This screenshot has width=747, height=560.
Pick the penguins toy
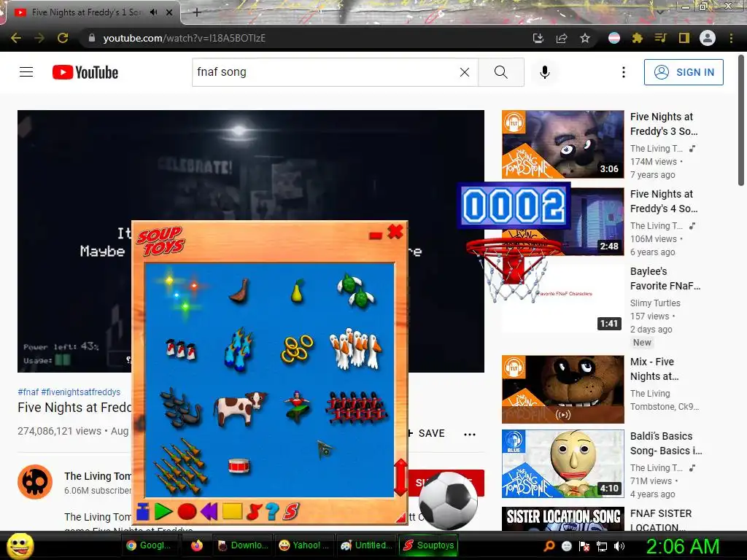tap(181, 349)
